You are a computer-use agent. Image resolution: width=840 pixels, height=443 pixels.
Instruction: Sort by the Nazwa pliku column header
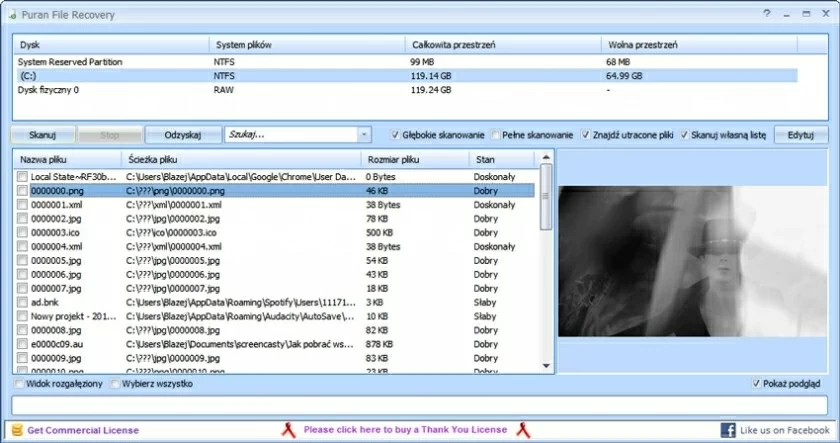[x=68, y=160]
